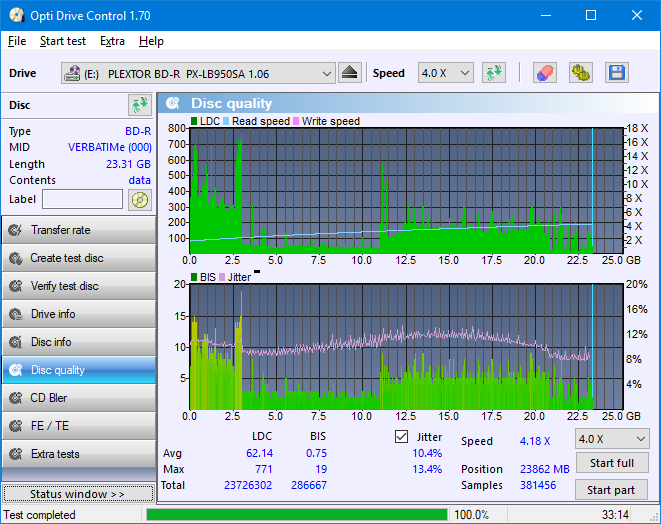Click the Length value 23.31 GB

pos(128,164)
